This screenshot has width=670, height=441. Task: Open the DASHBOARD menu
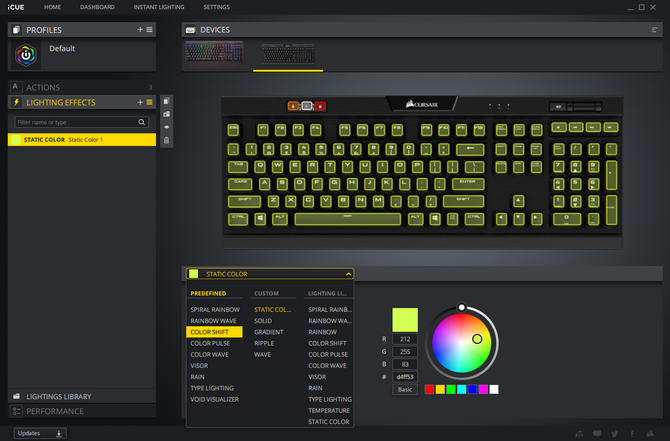[97, 7]
